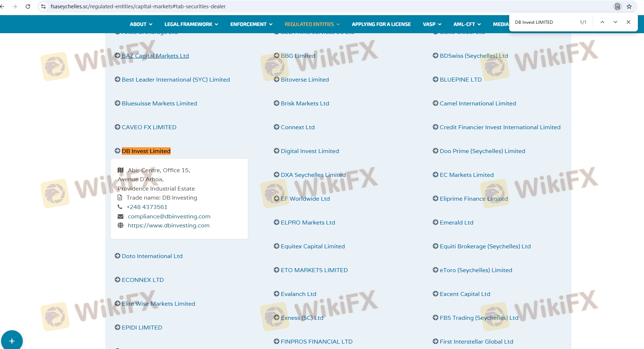The width and height of the screenshot is (644, 349).
Task: Expand the Bitoverse Limited entry
Action: tap(305, 79)
